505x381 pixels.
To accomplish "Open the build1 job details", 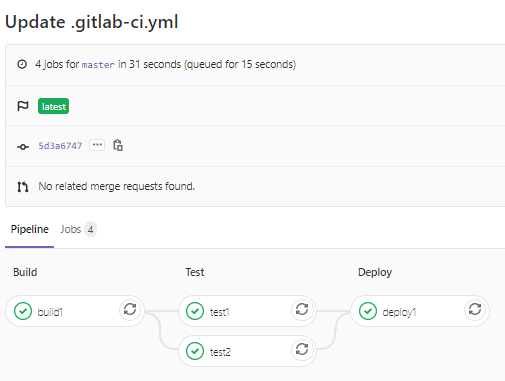I will point(50,312).
